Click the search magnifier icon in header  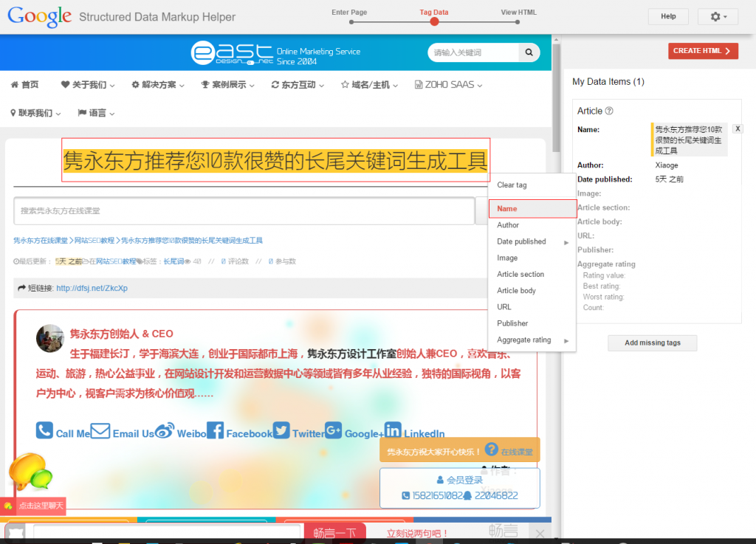point(529,52)
